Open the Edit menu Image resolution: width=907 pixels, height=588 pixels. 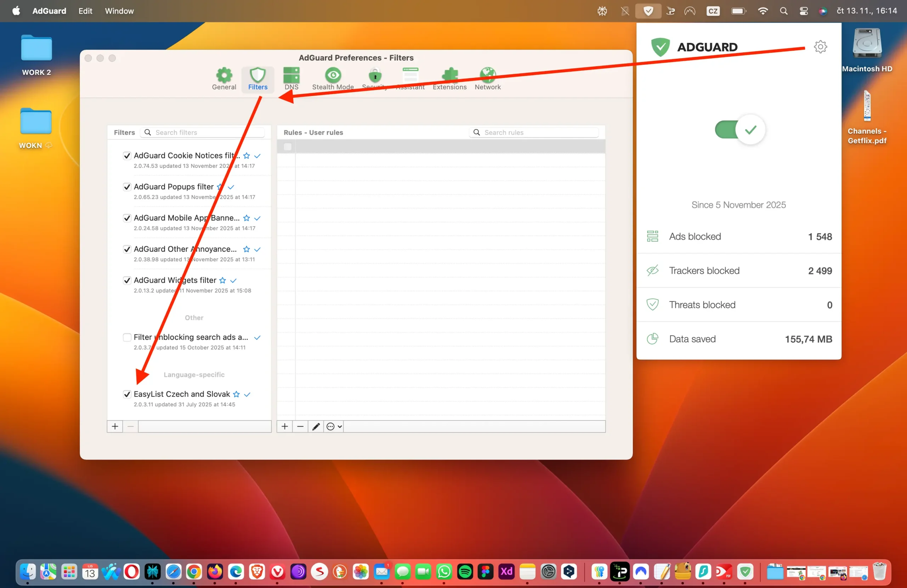85,11
